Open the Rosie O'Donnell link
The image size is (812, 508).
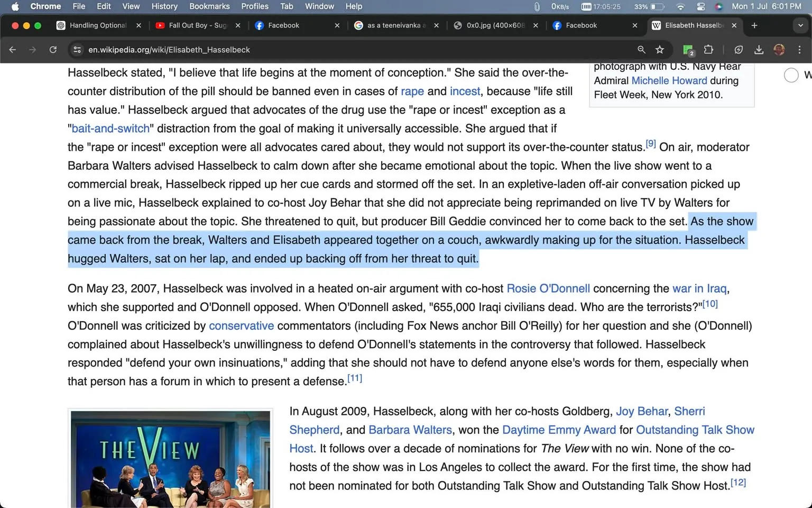(548, 288)
